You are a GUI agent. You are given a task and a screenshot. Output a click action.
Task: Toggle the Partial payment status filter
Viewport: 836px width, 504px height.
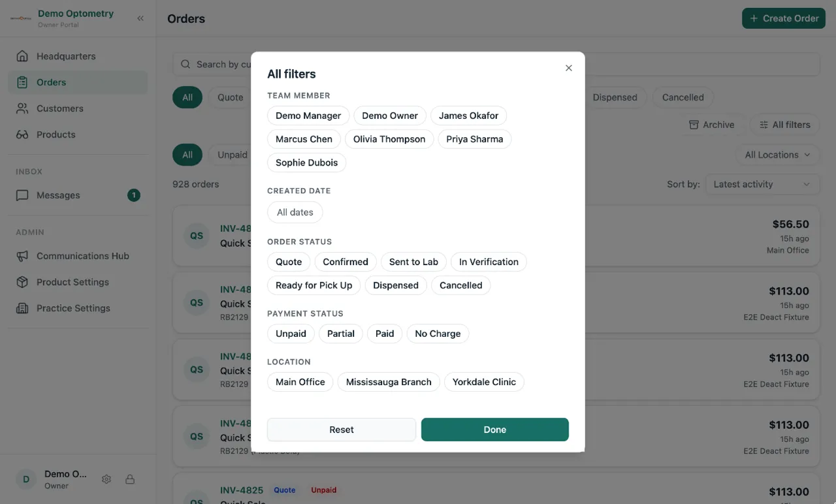tap(341, 334)
